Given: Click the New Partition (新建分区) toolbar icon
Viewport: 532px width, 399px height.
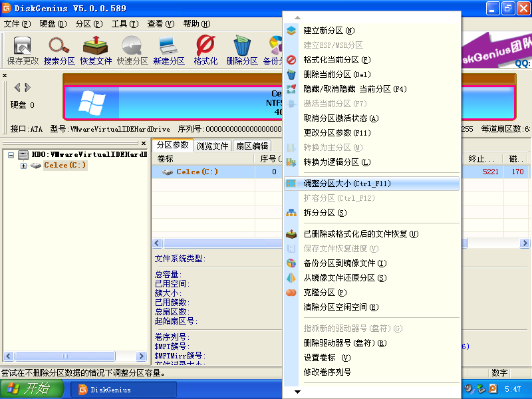Looking at the screenshot, I should point(169,51).
